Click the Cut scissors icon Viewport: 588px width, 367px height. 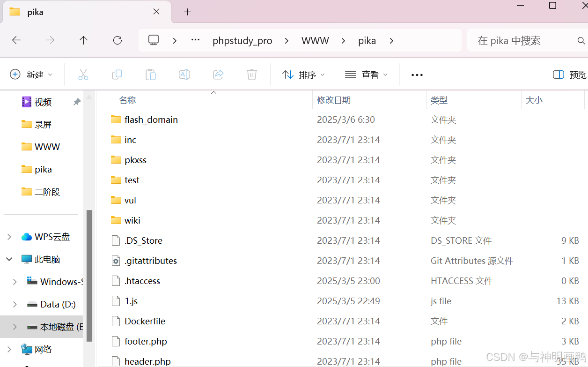click(83, 75)
